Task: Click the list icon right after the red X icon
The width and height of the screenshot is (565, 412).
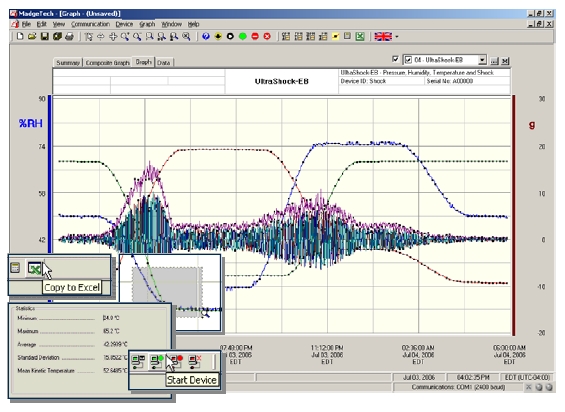Action: (286, 36)
